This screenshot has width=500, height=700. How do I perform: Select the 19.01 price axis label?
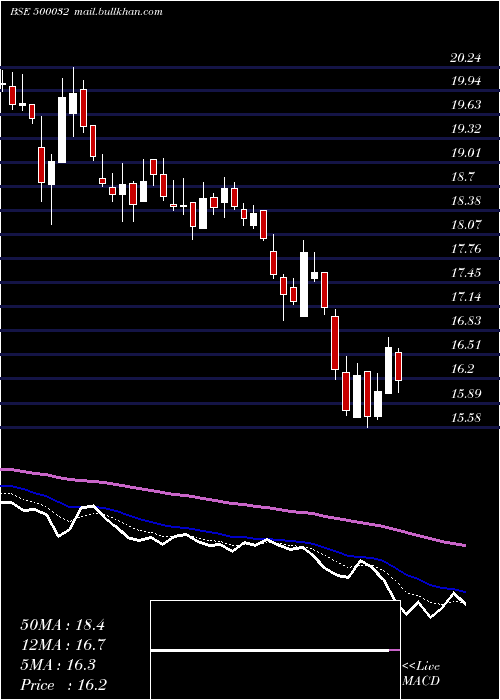pyautogui.click(x=466, y=153)
